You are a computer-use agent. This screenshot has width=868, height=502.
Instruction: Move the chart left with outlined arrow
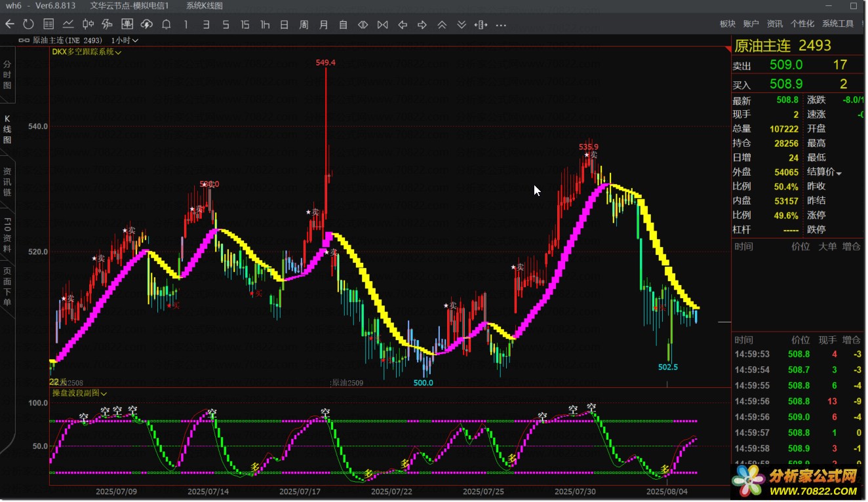tap(403, 24)
